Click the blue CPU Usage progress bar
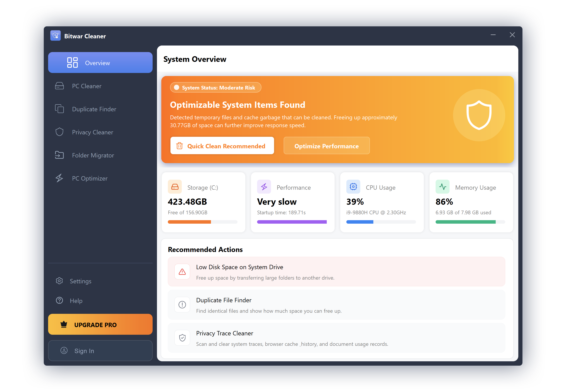The image size is (566, 392). (381, 222)
